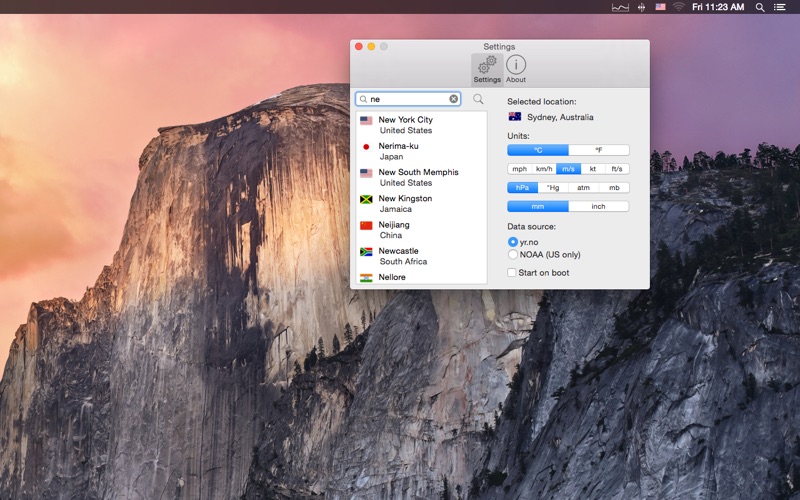Click the menu bar clock
Screen dimensions: 800x500
click(717, 7)
